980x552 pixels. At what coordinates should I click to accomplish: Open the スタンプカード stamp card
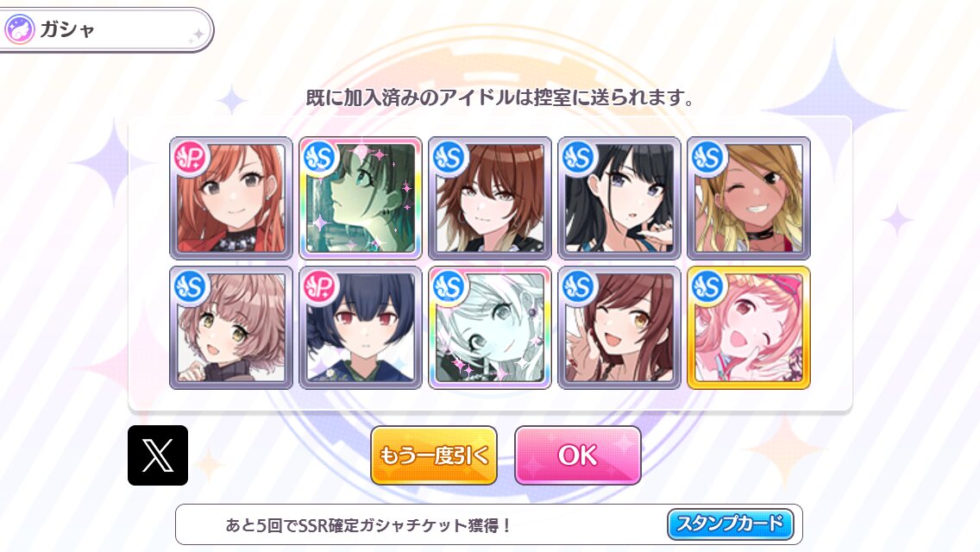[x=730, y=524]
